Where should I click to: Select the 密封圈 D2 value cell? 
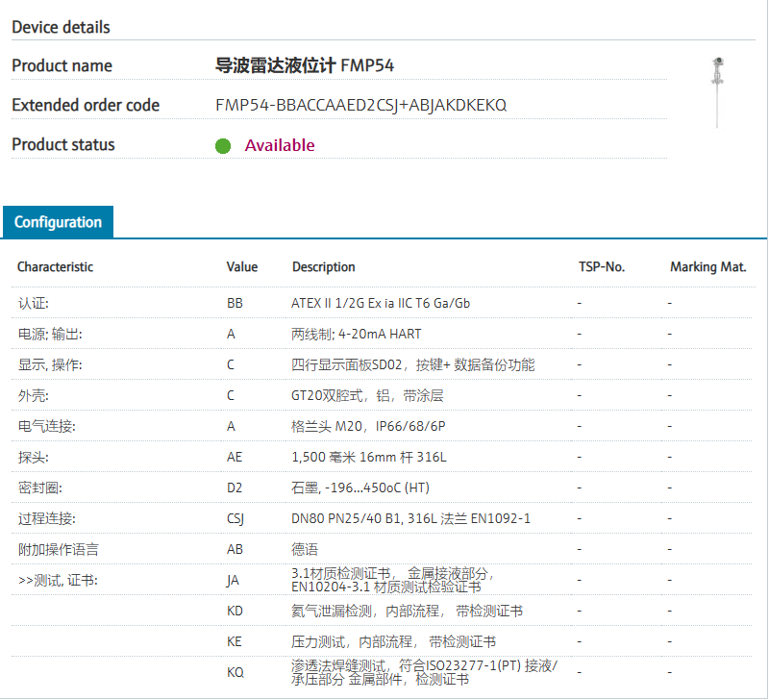235,488
